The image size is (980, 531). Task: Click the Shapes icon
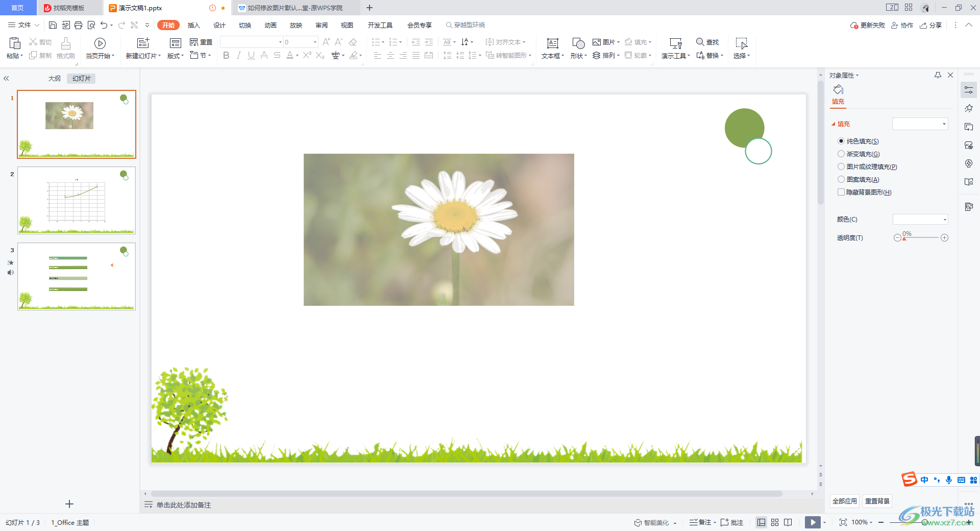[578, 43]
